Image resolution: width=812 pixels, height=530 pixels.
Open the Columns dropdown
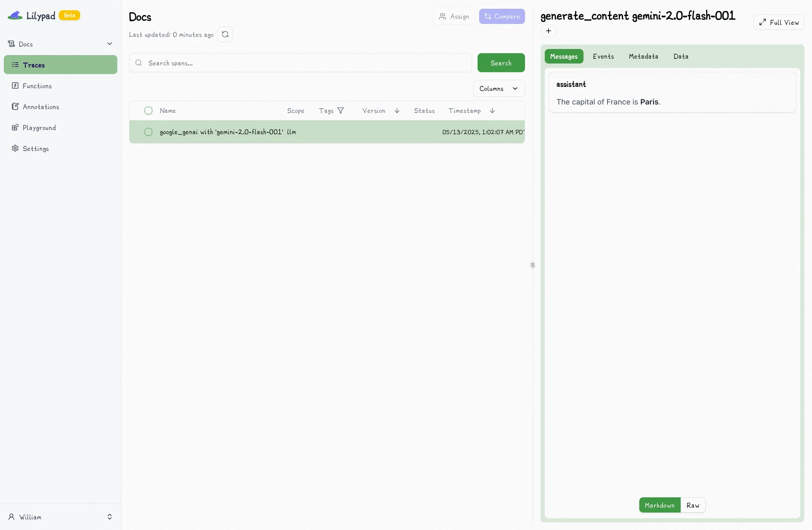click(x=498, y=89)
